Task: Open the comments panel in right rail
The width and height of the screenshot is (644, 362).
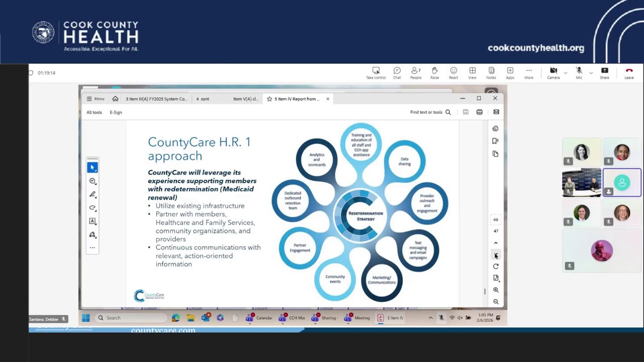Action: 496,129
